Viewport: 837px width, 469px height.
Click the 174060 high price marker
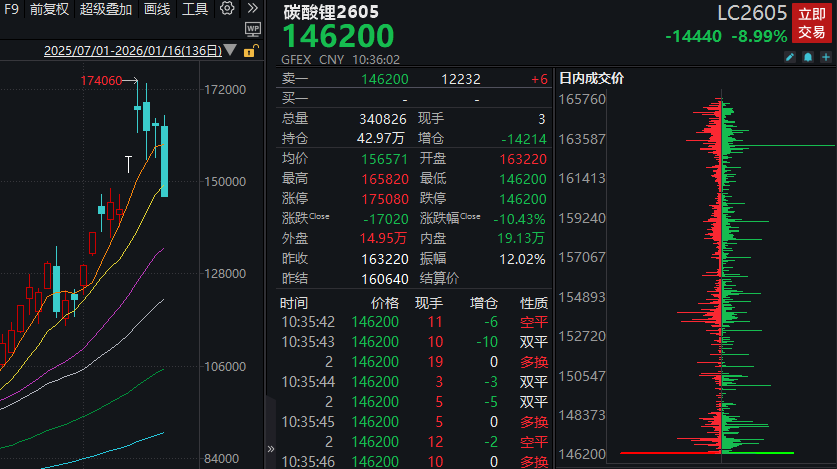pyautogui.click(x=101, y=80)
